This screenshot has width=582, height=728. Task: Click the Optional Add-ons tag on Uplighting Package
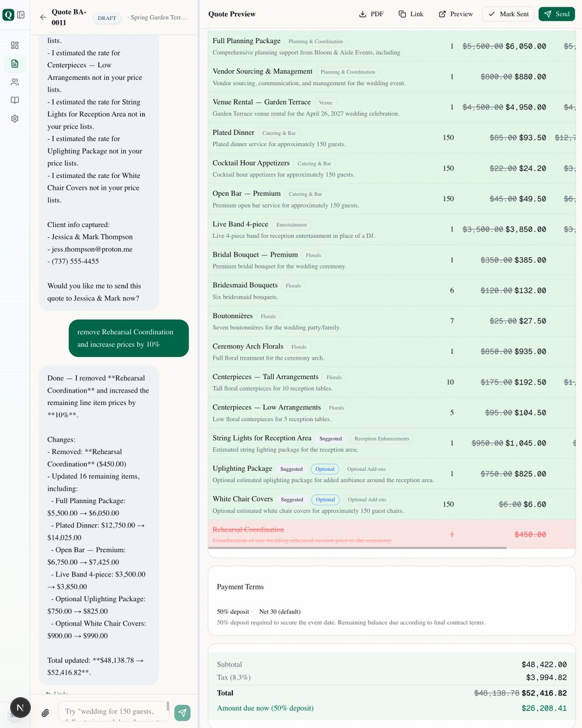click(x=366, y=469)
